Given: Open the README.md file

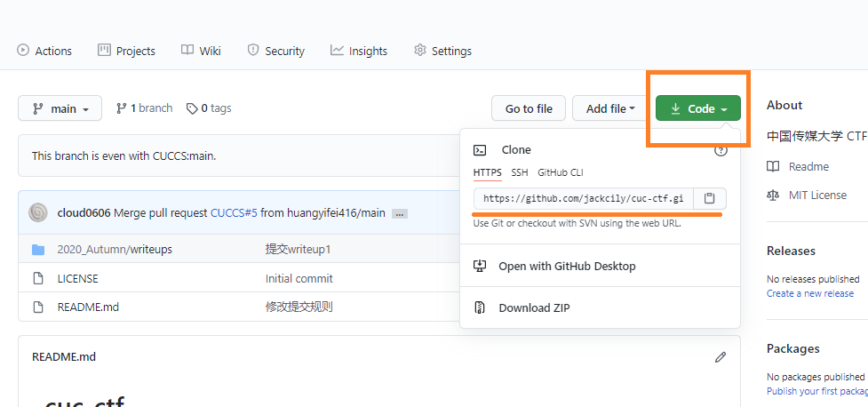Looking at the screenshot, I should click(x=88, y=307).
